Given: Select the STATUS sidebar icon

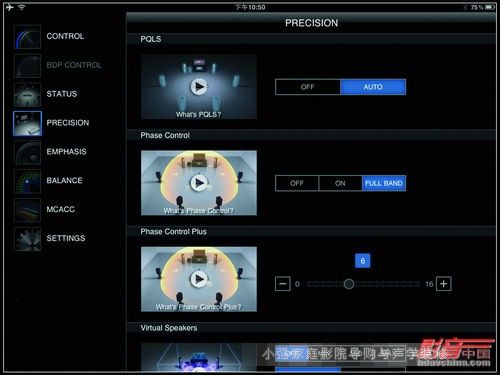Looking at the screenshot, I should click(27, 94).
